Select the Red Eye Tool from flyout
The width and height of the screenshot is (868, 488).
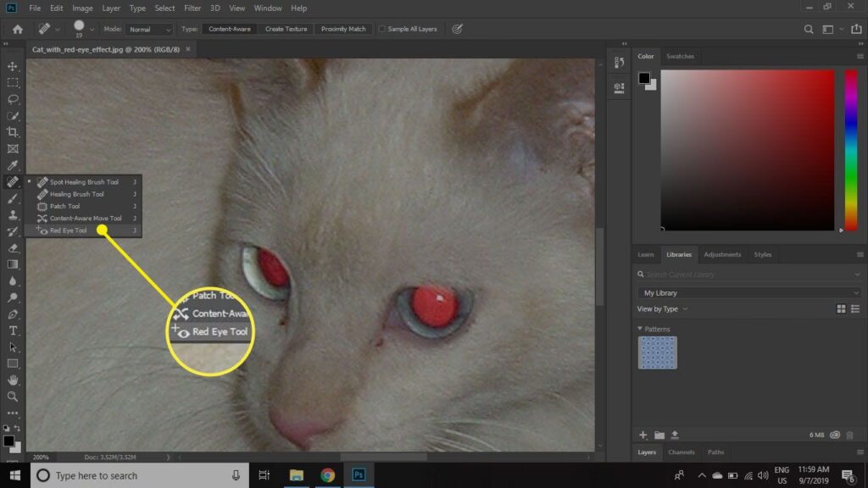tap(68, 230)
